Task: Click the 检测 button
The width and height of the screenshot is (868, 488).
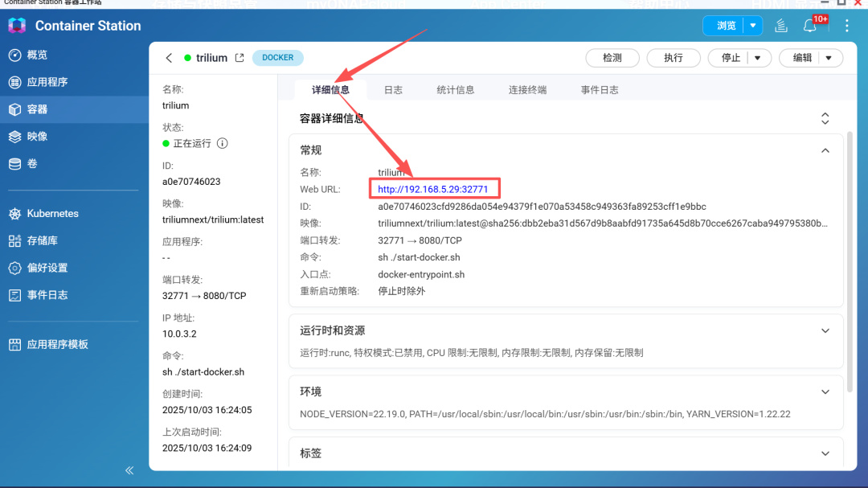Action: coord(612,58)
